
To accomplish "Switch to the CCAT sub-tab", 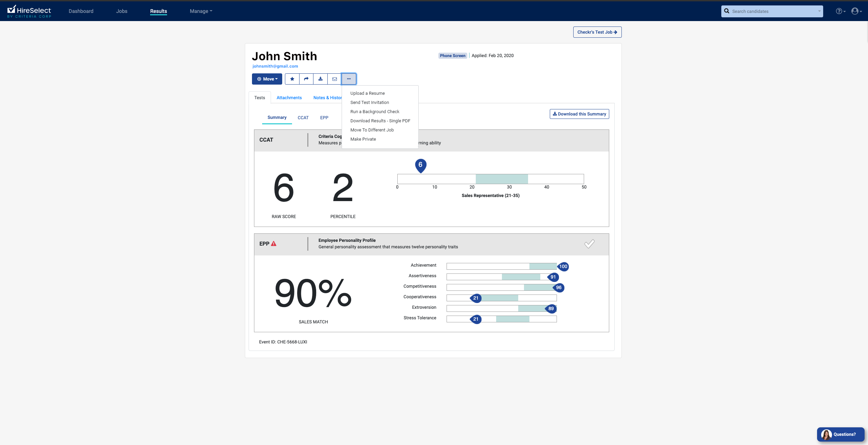I will pos(303,118).
